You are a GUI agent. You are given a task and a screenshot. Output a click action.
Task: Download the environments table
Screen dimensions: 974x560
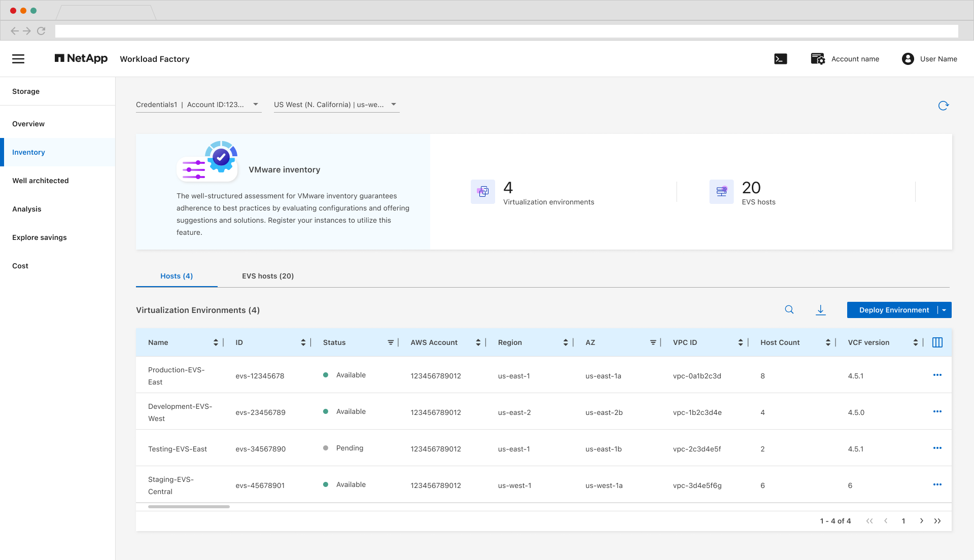[821, 310]
